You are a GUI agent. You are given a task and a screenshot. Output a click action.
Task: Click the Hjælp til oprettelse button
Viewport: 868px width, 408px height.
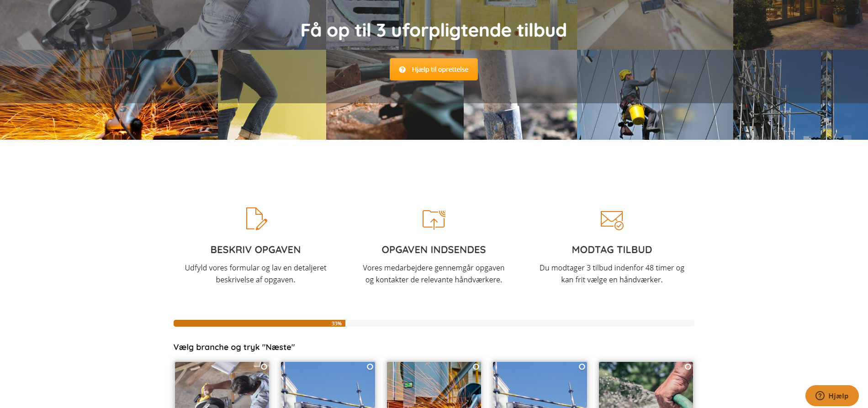[434, 69]
